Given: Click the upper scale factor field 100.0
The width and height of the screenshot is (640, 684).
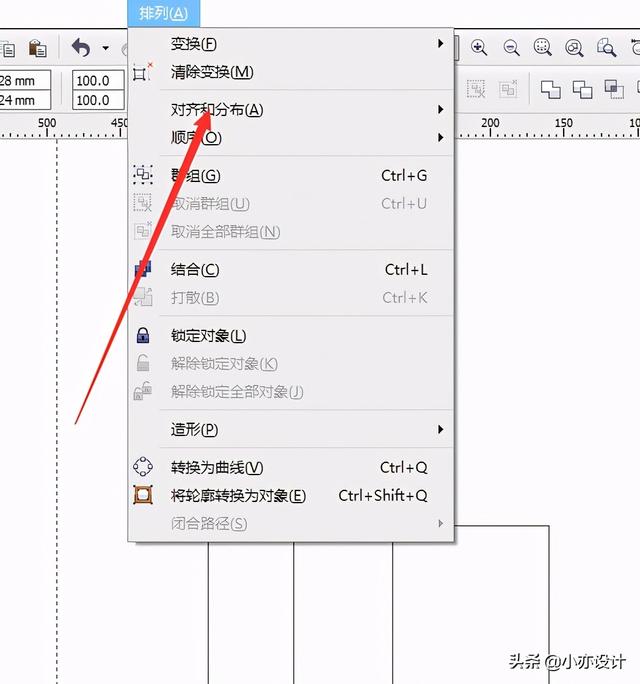Looking at the screenshot, I should 98,81.
